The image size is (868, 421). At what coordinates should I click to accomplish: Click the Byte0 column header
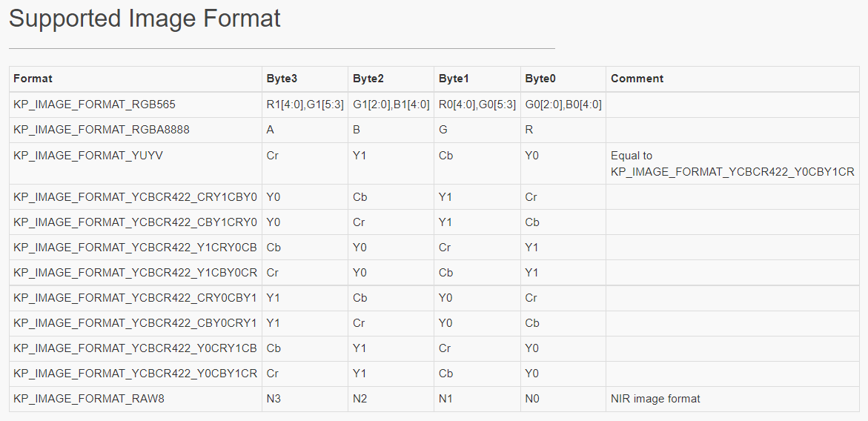coord(540,79)
